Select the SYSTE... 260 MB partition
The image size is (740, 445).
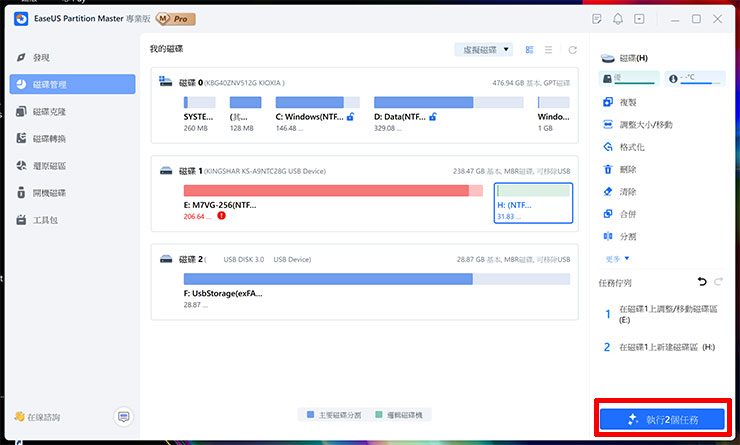[x=199, y=114]
